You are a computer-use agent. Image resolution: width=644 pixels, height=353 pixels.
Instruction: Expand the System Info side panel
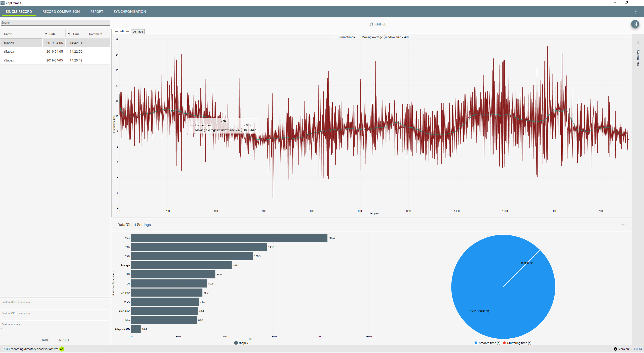638,43
